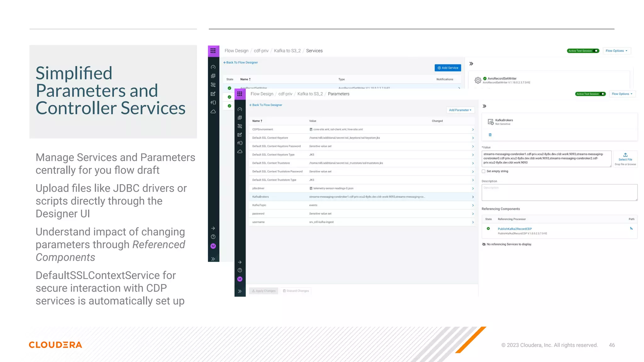Click into the KafkaBrokers Value text area
Screen dimensions: 644x362
tap(547, 159)
